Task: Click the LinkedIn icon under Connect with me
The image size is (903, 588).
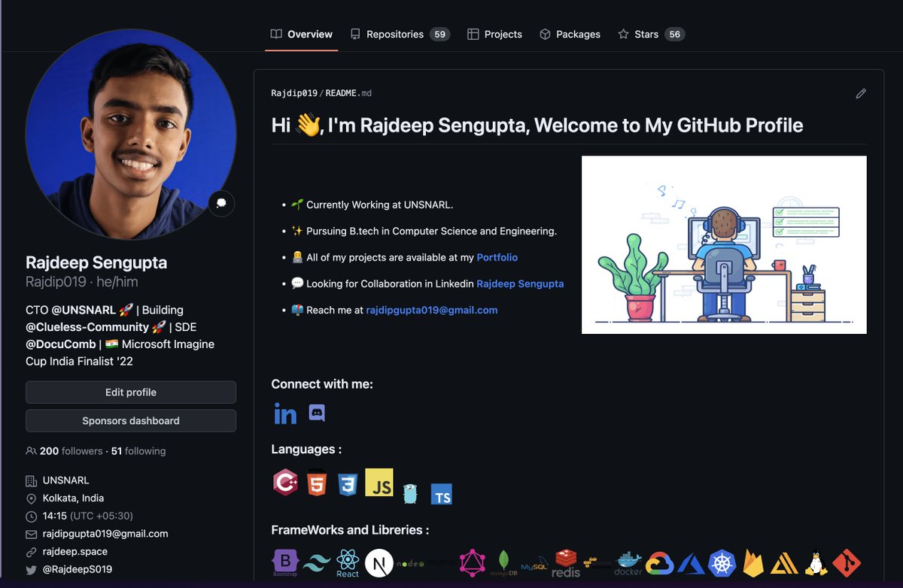Action: click(285, 414)
